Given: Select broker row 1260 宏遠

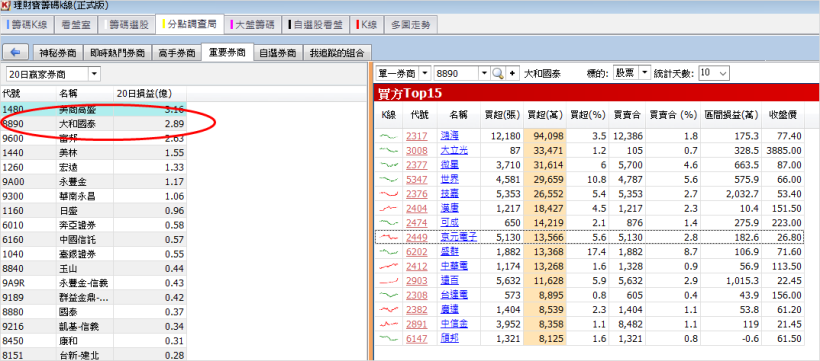Looking at the screenshot, I should pyautogui.click(x=93, y=167).
